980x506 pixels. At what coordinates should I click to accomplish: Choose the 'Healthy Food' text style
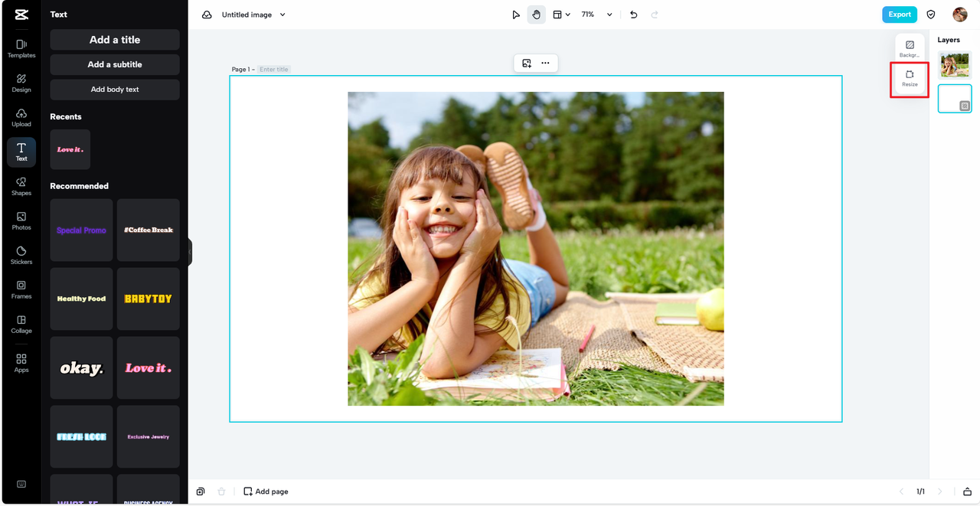(x=81, y=299)
